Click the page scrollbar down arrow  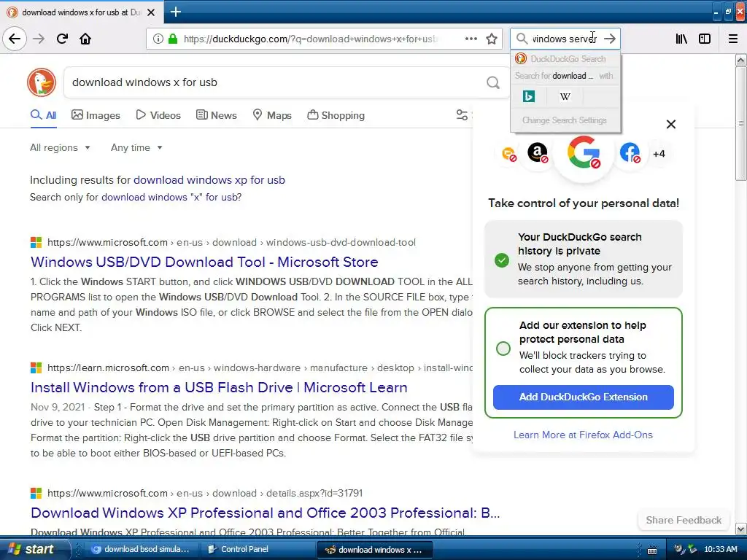pos(740,529)
